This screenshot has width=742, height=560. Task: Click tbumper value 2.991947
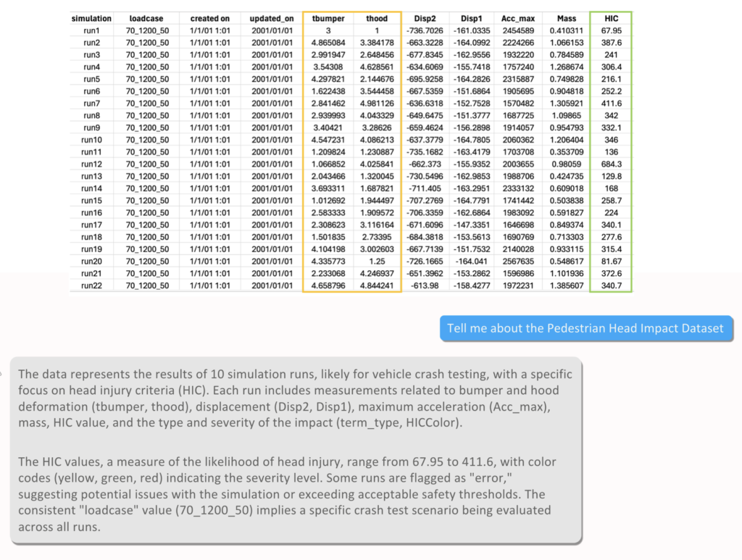tap(328, 55)
